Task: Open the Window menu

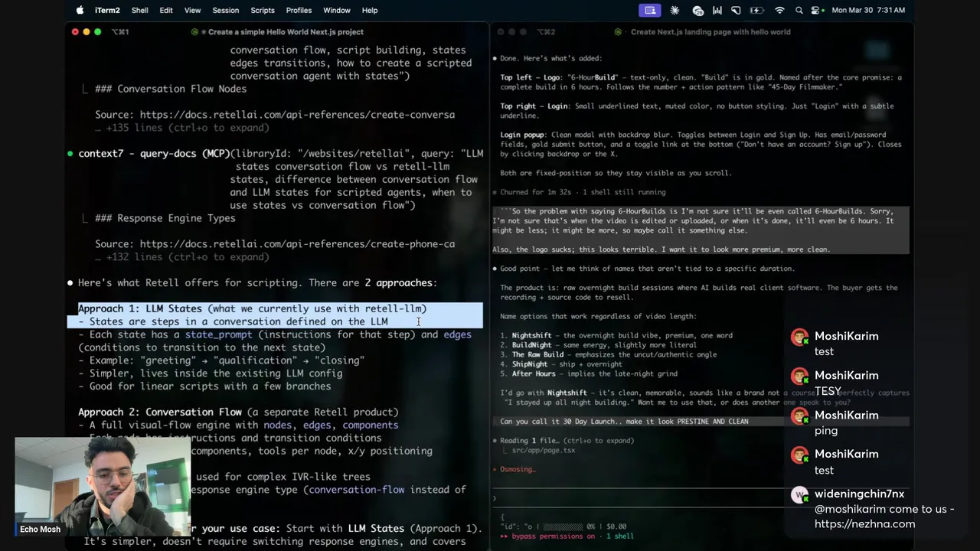Action: coord(336,10)
